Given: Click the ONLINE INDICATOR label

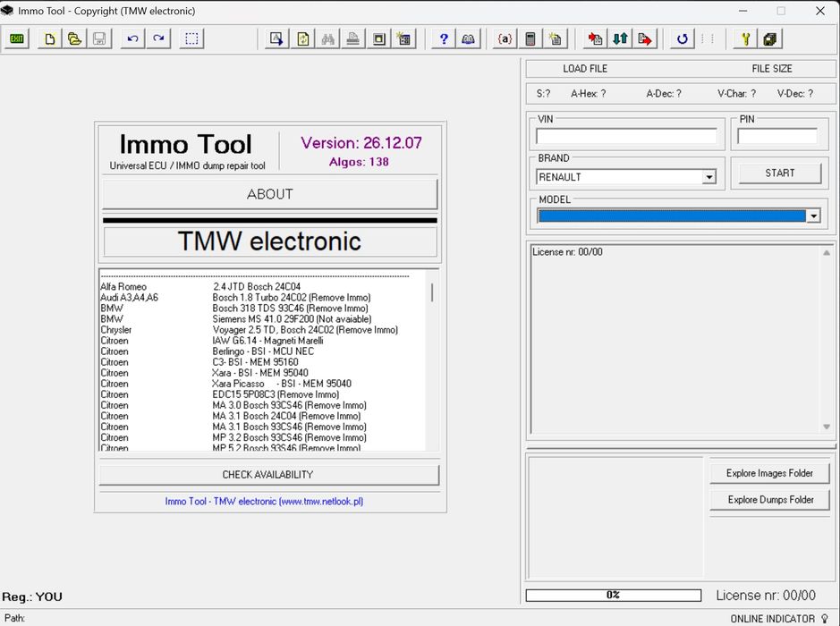Looking at the screenshot, I should click(x=773, y=619).
